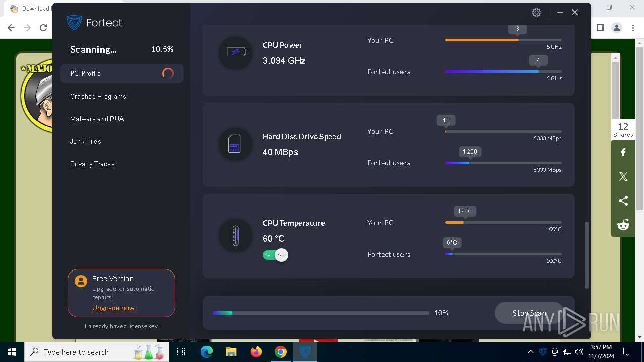
Task: Click I already have a license key
Action: [x=121, y=326]
